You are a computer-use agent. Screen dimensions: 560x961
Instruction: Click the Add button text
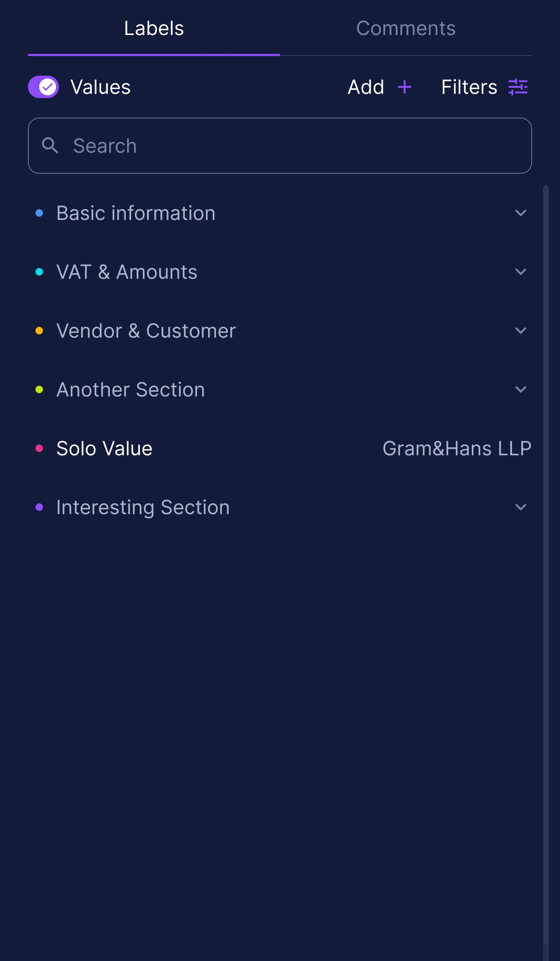(x=366, y=87)
